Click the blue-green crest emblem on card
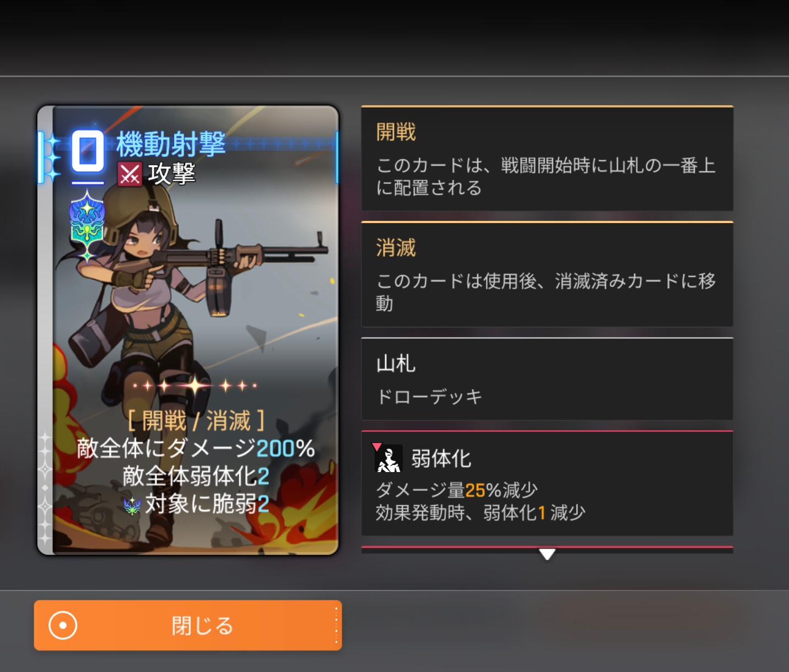The width and height of the screenshot is (789, 672). [87, 223]
